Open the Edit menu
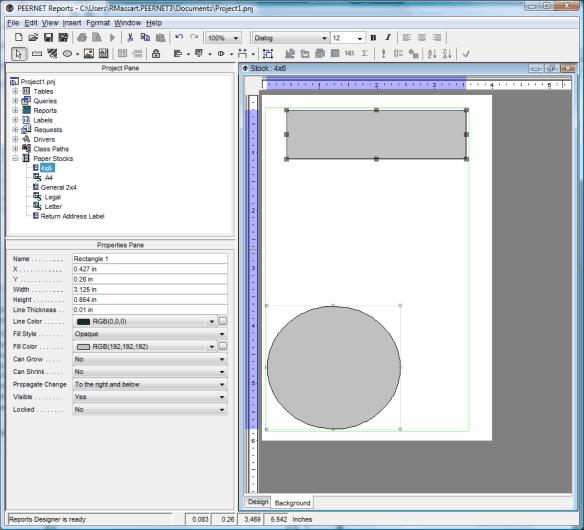This screenshot has width=584, height=530. 31,23
